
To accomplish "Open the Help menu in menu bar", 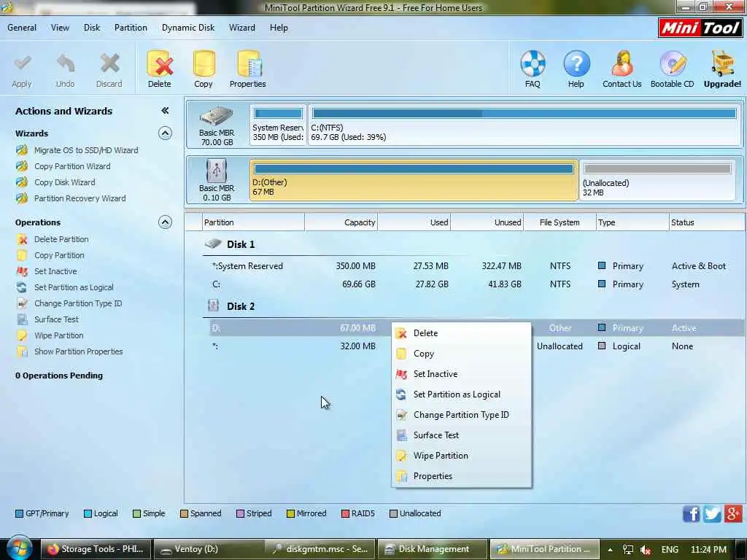I will click(x=279, y=28).
